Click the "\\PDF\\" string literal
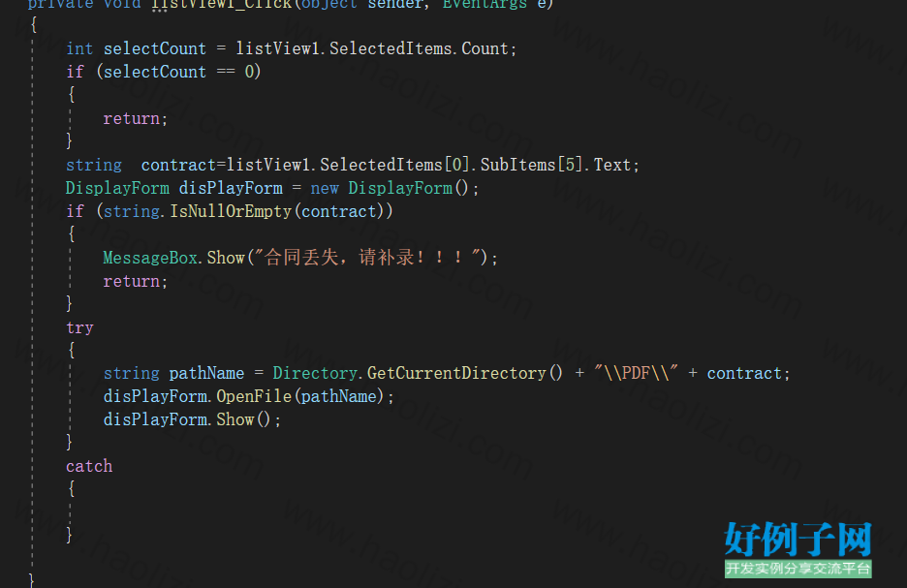The height and width of the screenshot is (588, 907). click(637, 373)
